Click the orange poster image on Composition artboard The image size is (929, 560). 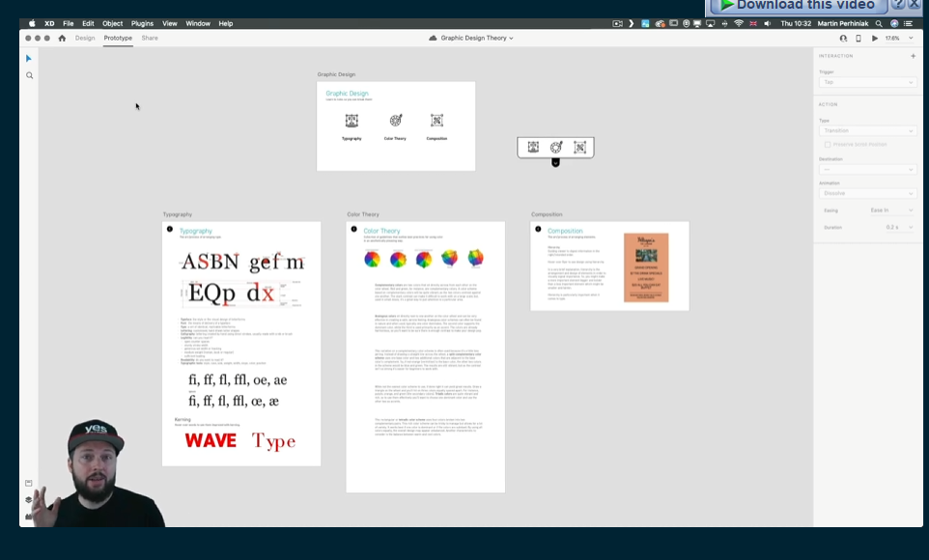pyautogui.click(x=646, y=267)
